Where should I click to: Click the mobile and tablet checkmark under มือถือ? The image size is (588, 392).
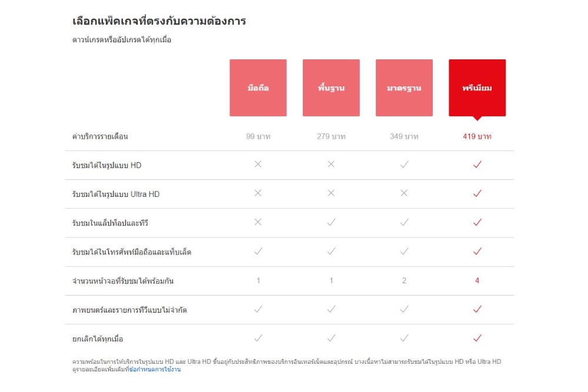(258, 251)
